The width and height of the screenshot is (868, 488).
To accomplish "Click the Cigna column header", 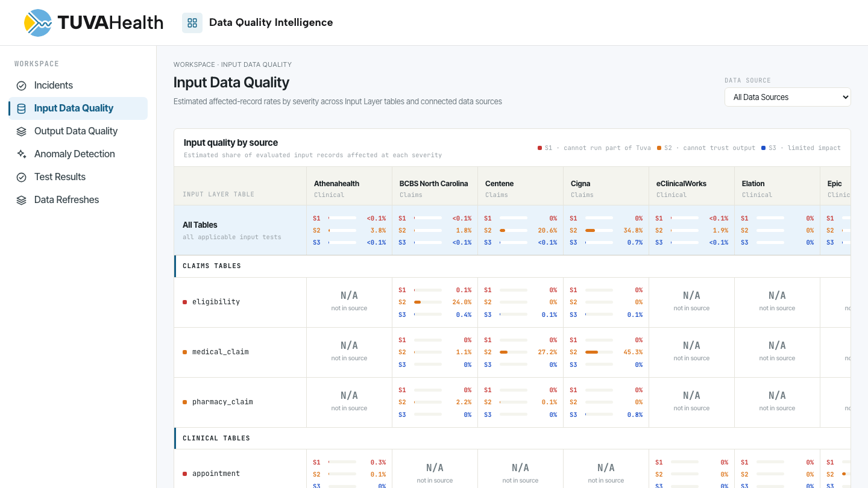I will [606, 186].
